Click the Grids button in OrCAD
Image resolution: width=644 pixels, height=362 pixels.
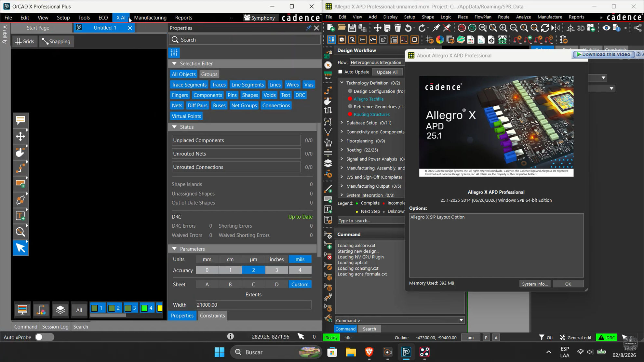(x=24, y=41)
